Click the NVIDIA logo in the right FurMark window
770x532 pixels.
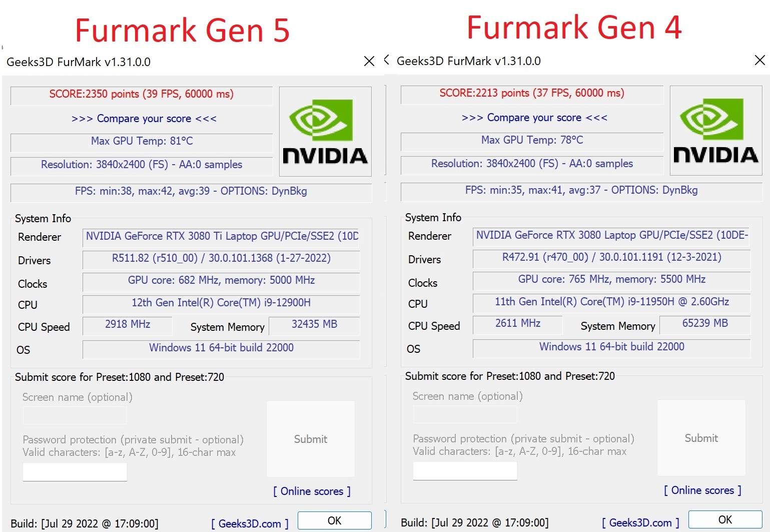tap(716, 131)
